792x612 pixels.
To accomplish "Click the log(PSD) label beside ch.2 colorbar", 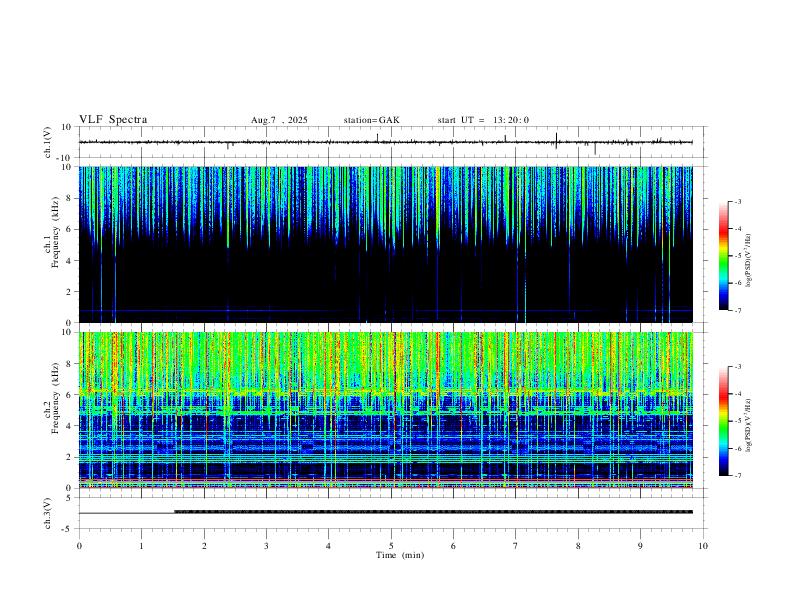I will point(748,426).
